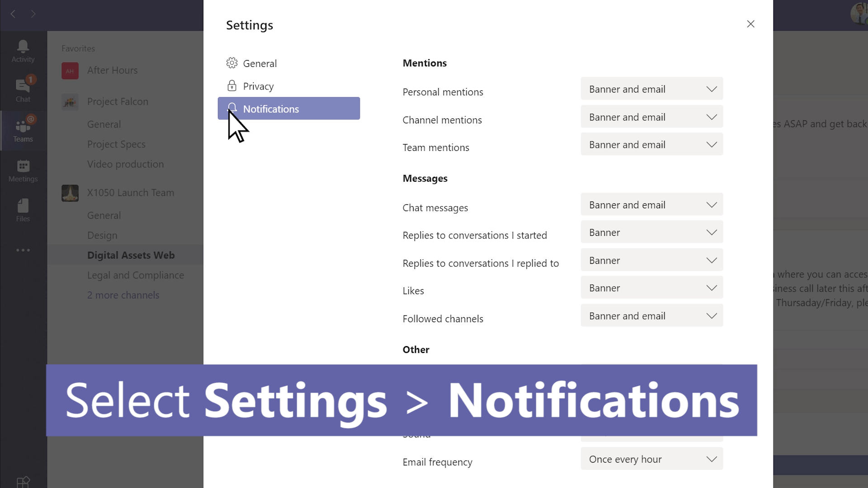Click the General settings gear icon

pos(232,62)
